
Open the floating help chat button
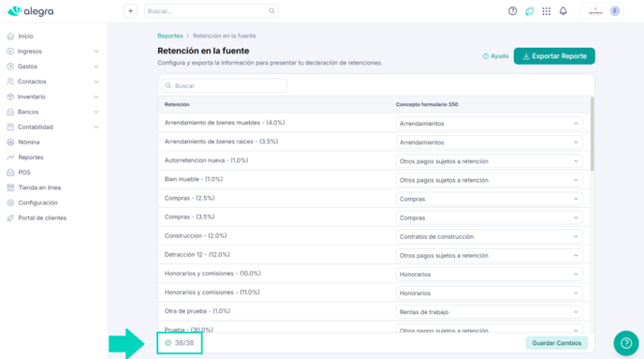626,343
